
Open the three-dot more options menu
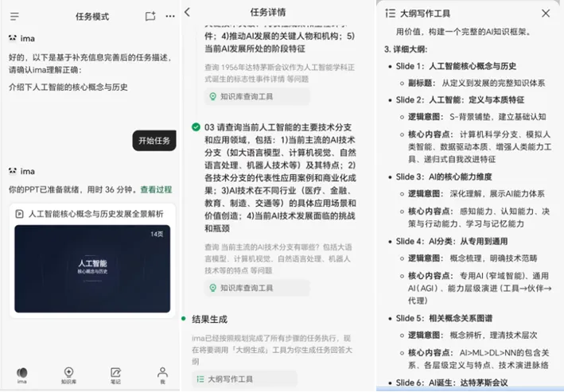170,16
